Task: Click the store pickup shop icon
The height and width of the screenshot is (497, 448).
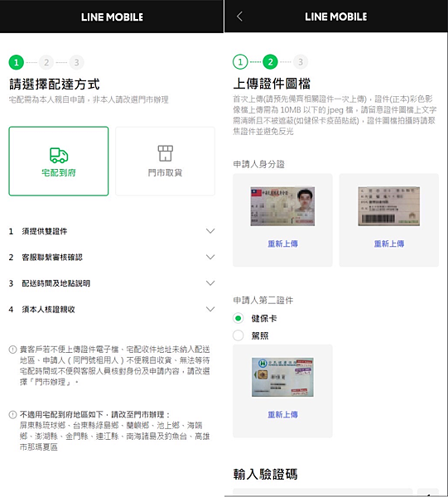Action: coord(165,153)
